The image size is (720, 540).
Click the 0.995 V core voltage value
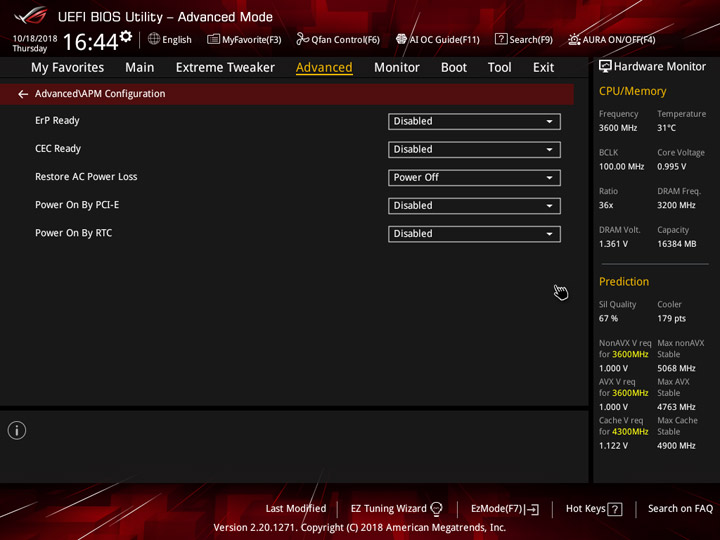pyautogui.click(x=671, y=167)
